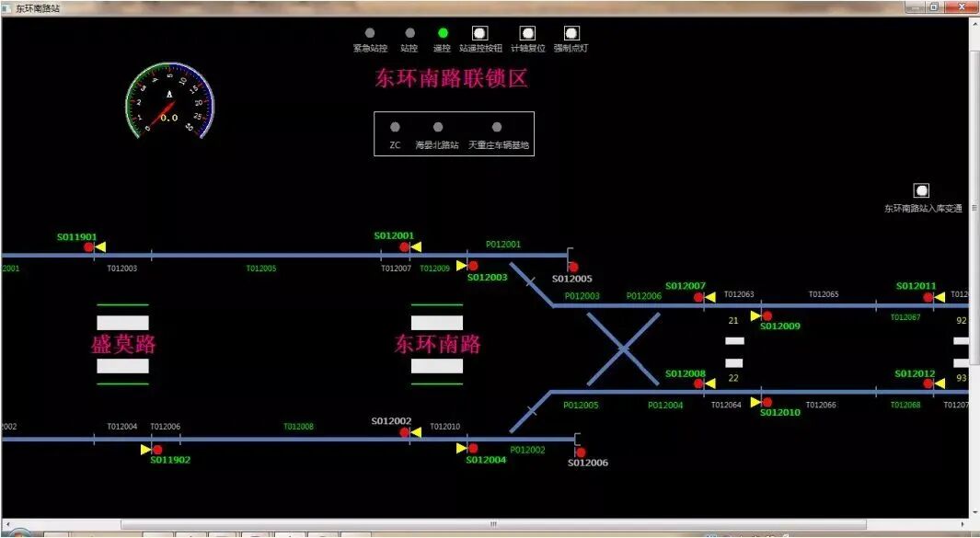Click signal S012003 red lamp

click(473, 266)
